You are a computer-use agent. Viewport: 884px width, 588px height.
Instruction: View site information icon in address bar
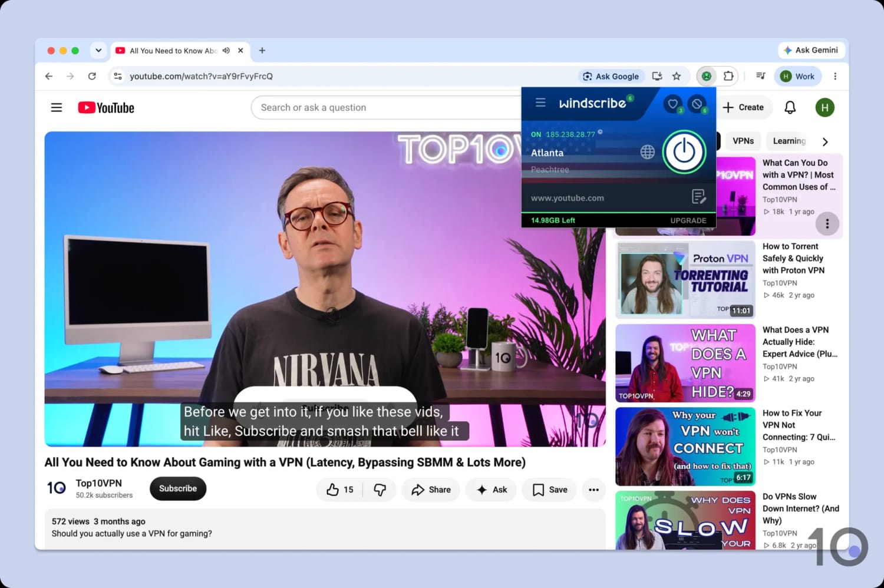118,76
